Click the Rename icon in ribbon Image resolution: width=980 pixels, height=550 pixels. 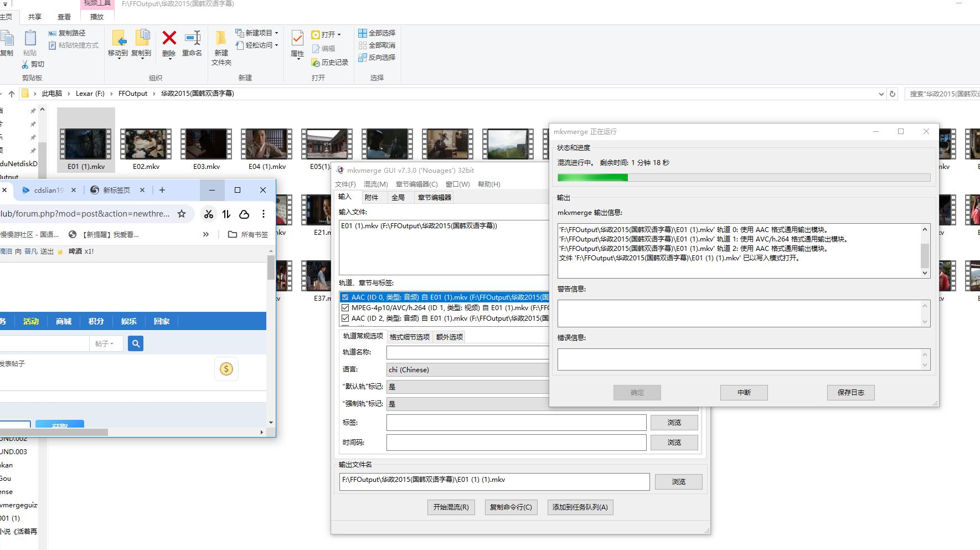click(192, 39)
